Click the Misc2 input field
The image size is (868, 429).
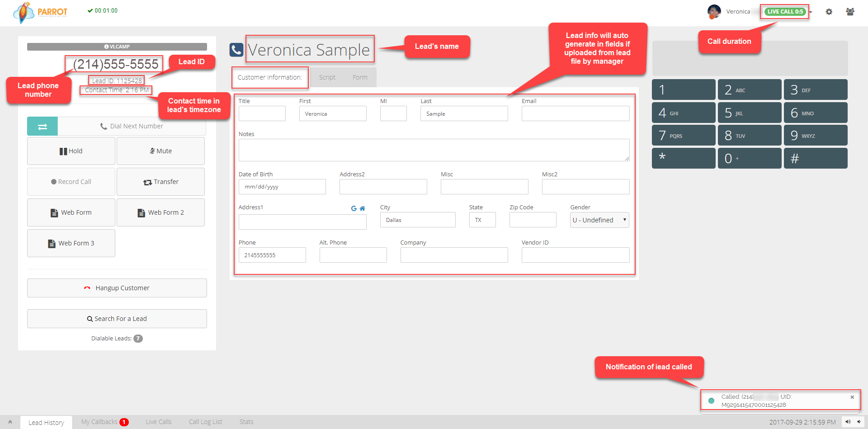pos(586,187)
